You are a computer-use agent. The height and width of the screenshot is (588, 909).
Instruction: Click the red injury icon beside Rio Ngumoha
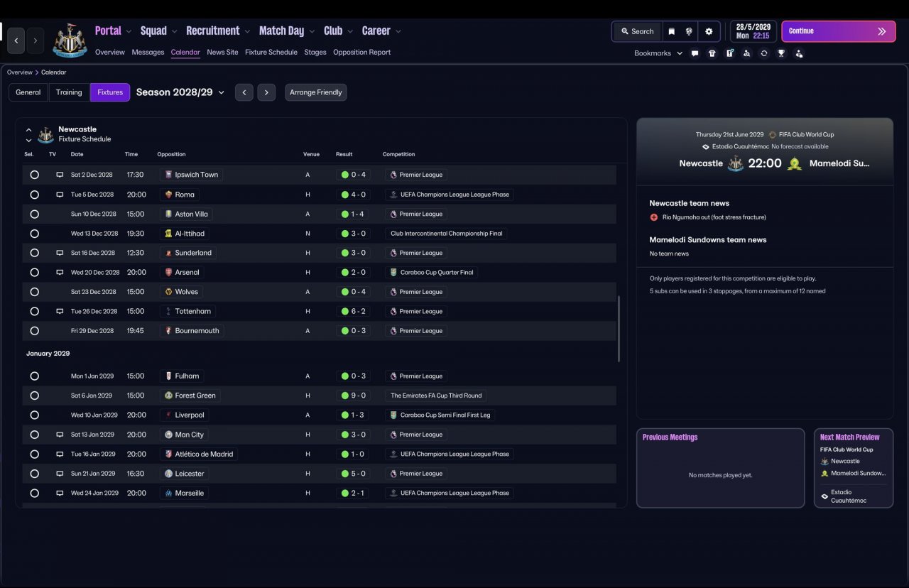(x=654, y=217)
